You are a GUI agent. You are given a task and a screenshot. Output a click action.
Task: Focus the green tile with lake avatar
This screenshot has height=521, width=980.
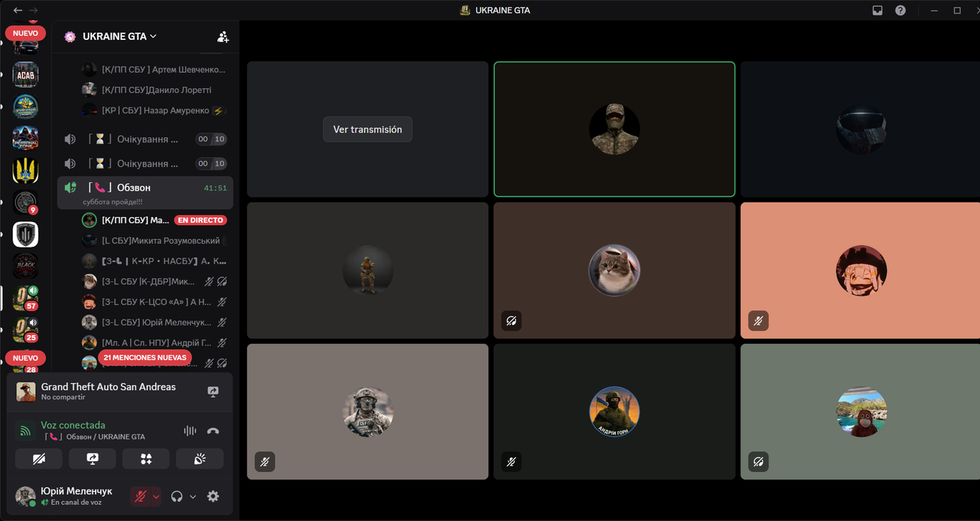pyautogui.click(x=861, y=411)
